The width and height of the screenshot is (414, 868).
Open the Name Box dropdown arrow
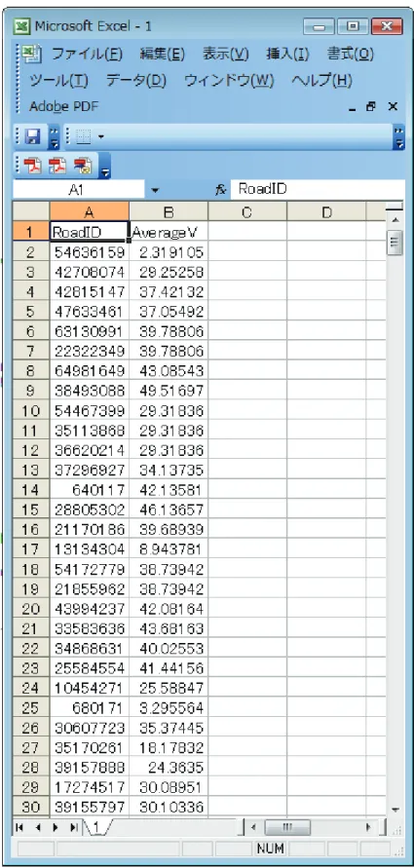pyautogui.click(x=155, y=190)
